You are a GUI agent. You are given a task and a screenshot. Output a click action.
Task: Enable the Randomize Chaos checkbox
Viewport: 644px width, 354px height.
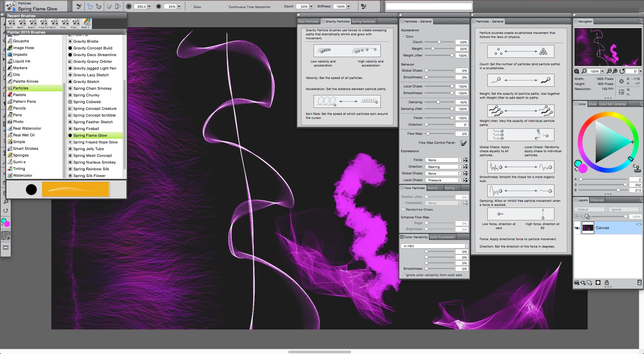click(403, 209)
